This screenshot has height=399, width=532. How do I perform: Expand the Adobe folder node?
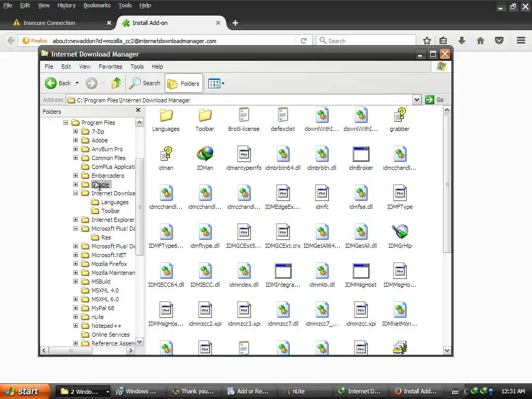(x=76, y=140)
